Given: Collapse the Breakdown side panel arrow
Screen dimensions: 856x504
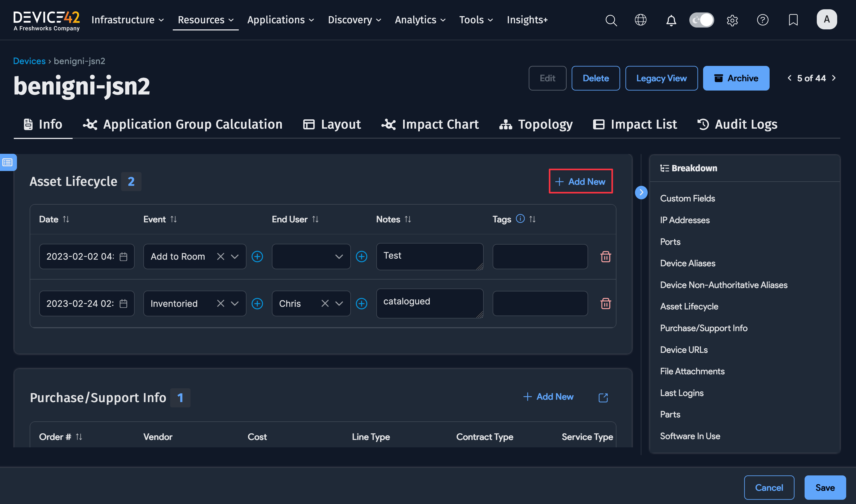Looking at the screenshot, I should point(641,192).
